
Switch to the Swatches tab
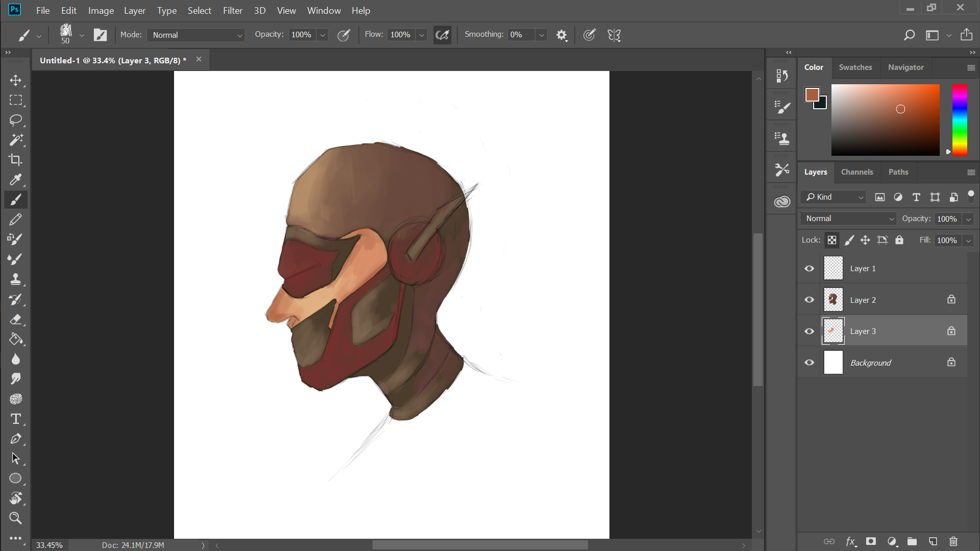(855, 67)
